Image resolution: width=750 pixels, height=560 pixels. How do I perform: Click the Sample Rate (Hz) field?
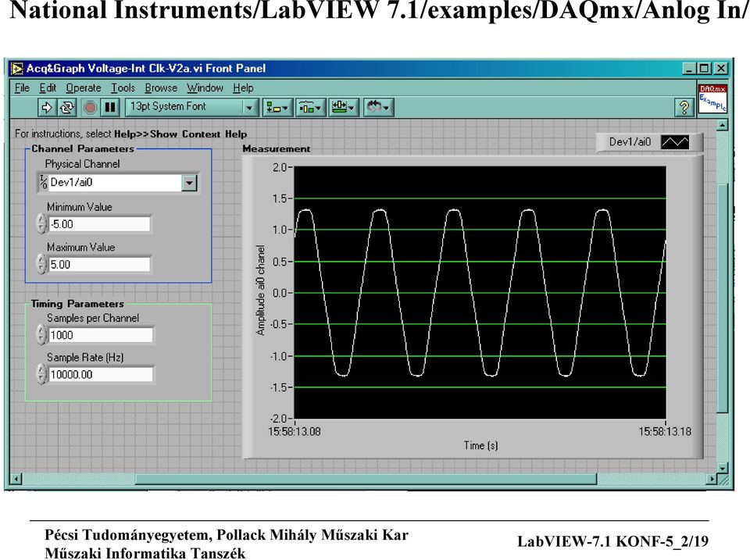(x=101, y=374)
